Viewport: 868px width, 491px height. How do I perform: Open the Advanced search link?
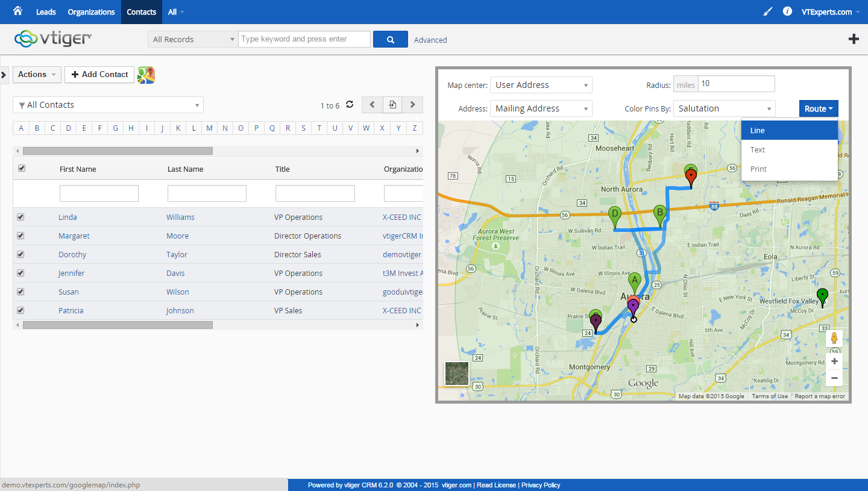click(430, 40)
